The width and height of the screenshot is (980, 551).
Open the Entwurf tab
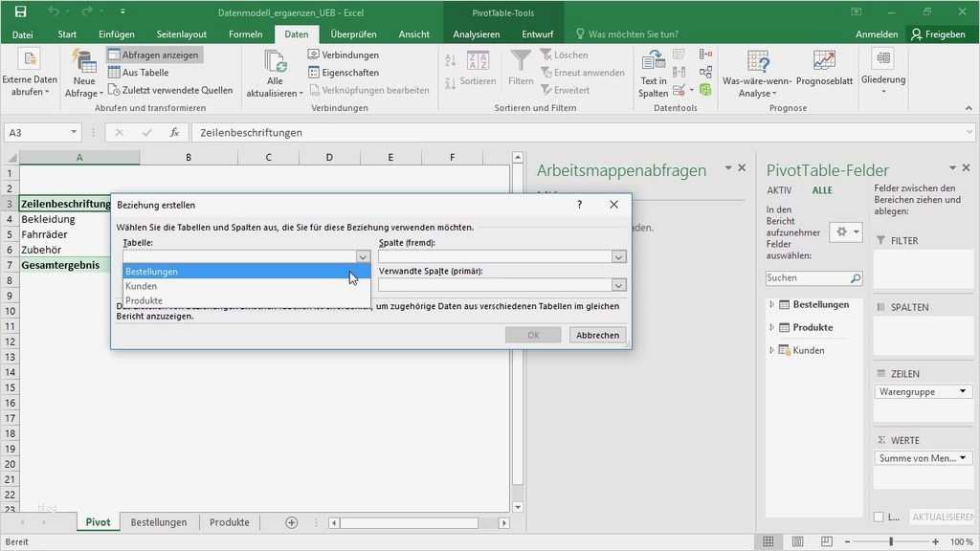pos(538,34)
